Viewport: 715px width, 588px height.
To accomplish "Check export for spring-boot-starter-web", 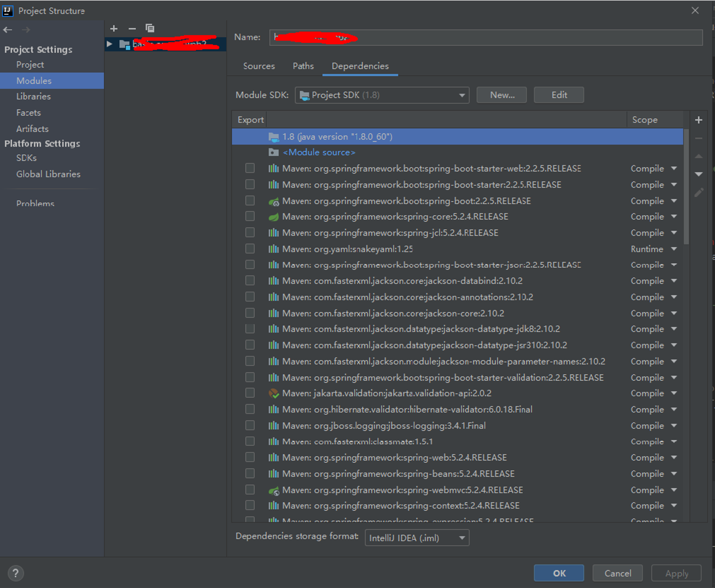I will [x=250, y=168].
